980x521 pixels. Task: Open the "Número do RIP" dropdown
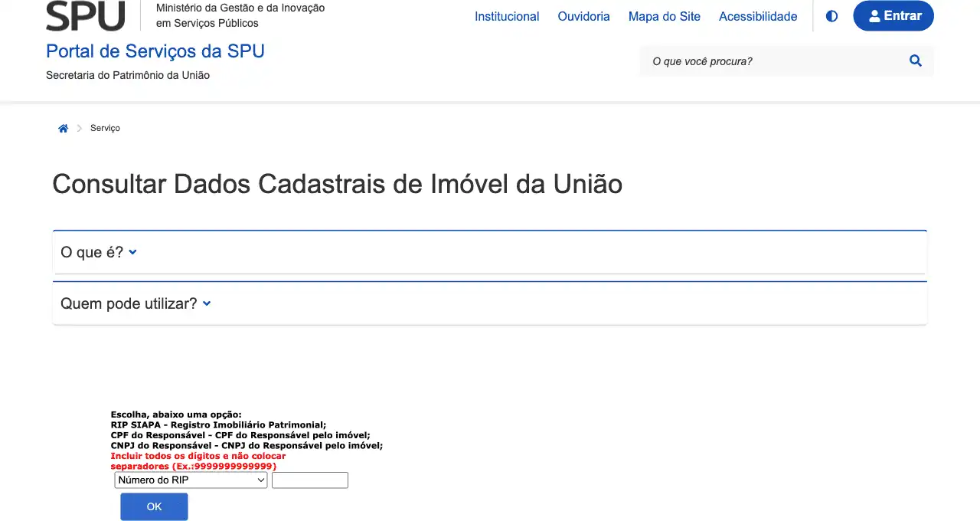[x=191, y=480]
